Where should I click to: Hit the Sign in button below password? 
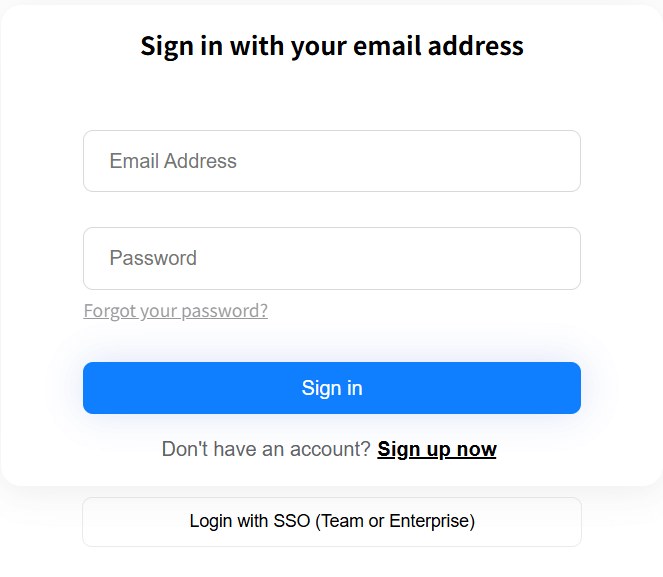tap(331, 388)
